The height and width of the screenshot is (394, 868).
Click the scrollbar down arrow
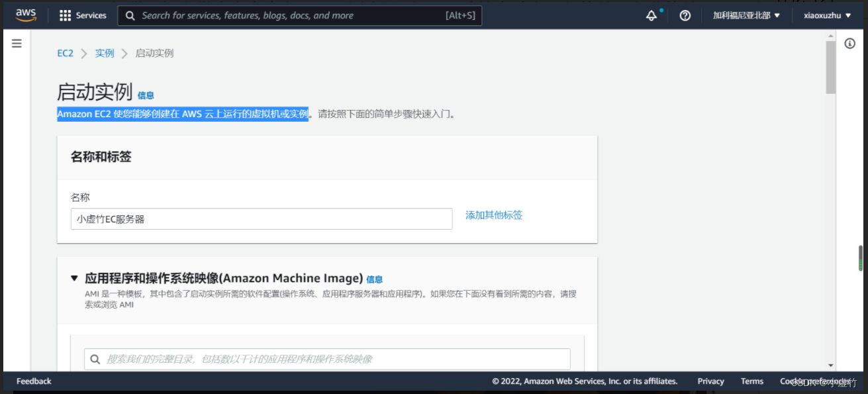pyautogui.click(x=830, y=366)
